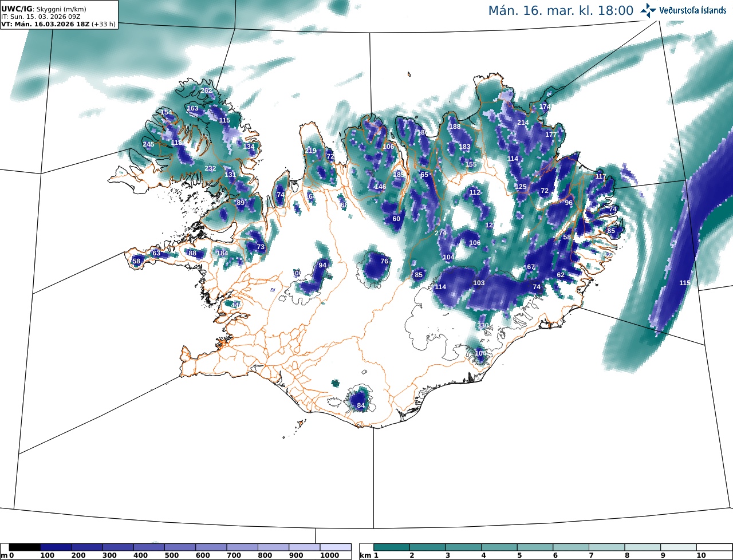Click the visibility value 330 on the map
733x560 pixels.
coord(483,325)
